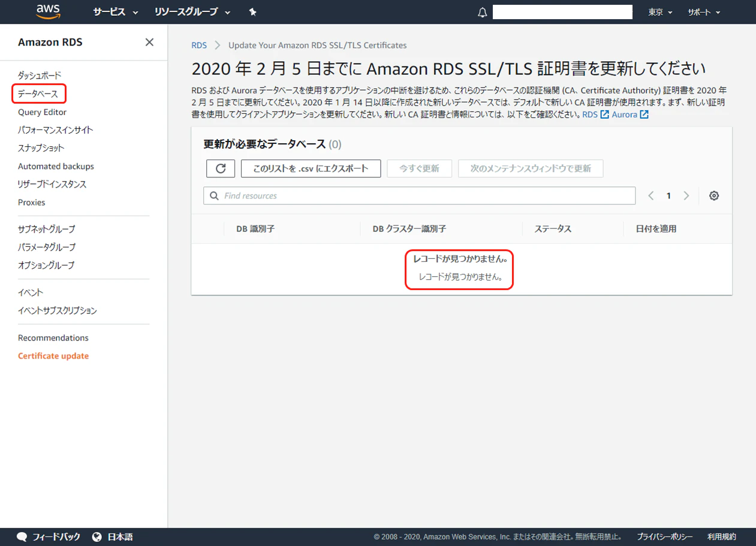
Task: Open データベース in the sidebar
Action: [38, 93]
